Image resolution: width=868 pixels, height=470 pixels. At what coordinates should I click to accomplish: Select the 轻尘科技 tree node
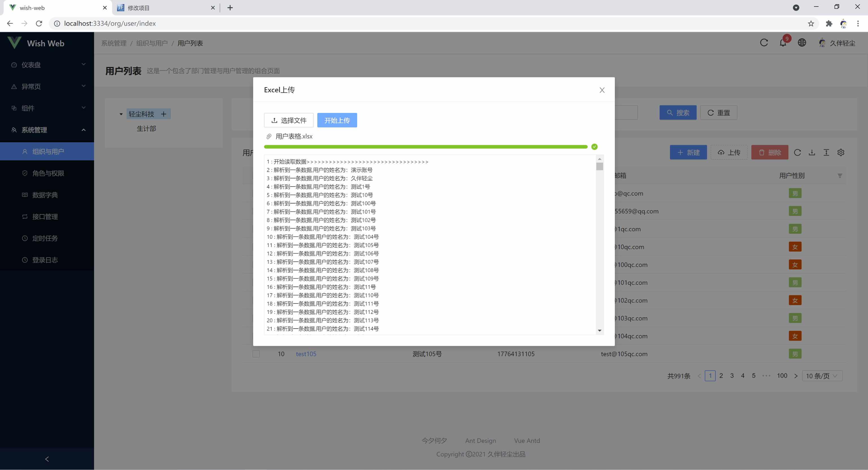(x=142, y=114)
